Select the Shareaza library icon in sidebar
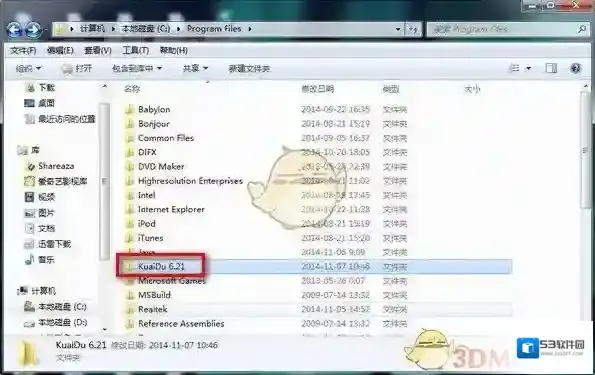This screenshot has height=375, width=595. [30, 166]
